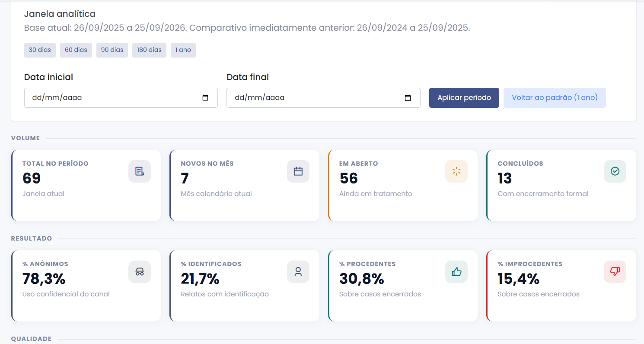The image size is (644, 344).
Task: Click the Uso confidencial do canal caption
Action: point(66,294)
